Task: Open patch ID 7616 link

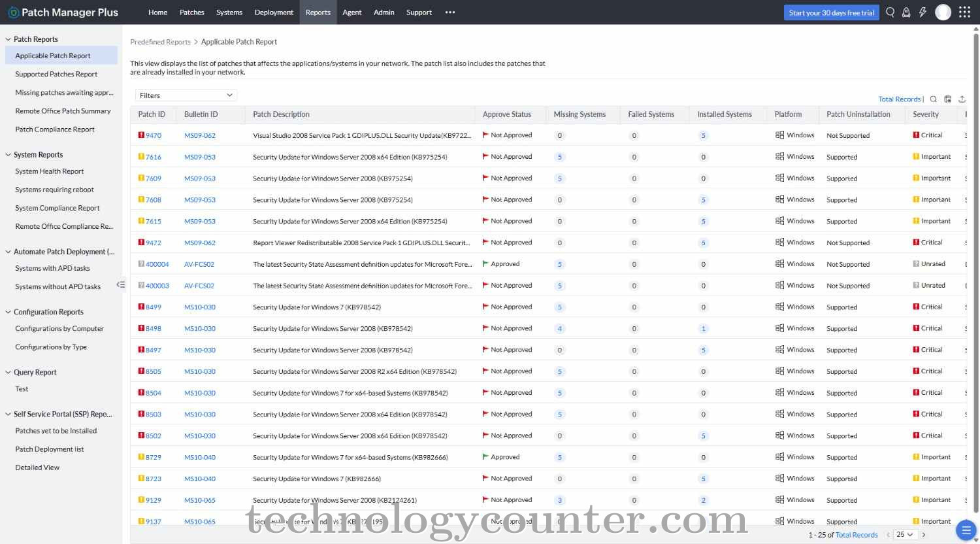Action: [154, 157]
